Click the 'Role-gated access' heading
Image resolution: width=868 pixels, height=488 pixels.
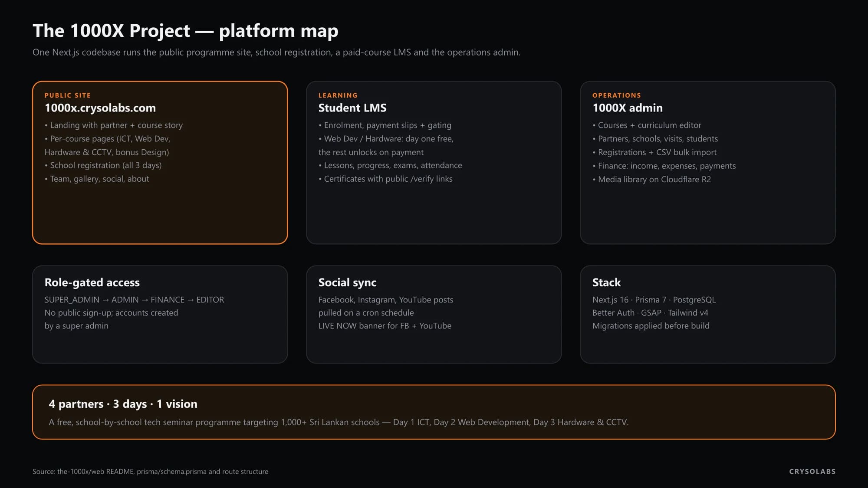pos(92,283)
